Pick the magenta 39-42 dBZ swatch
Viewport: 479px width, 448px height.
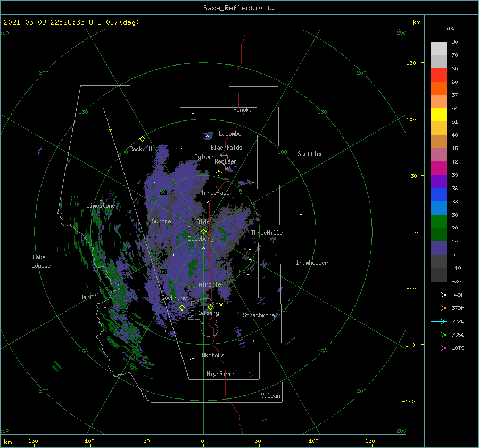point(439,168)
